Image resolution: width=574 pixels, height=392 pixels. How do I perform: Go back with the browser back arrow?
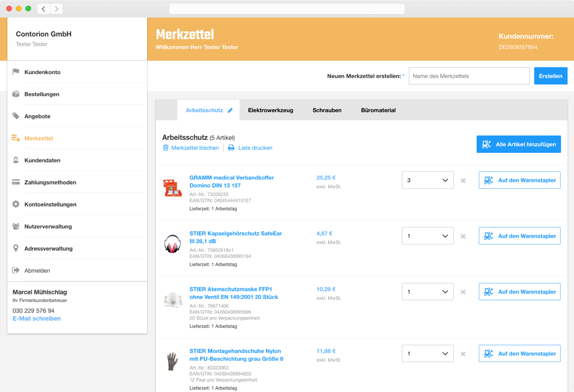[44, 9]
